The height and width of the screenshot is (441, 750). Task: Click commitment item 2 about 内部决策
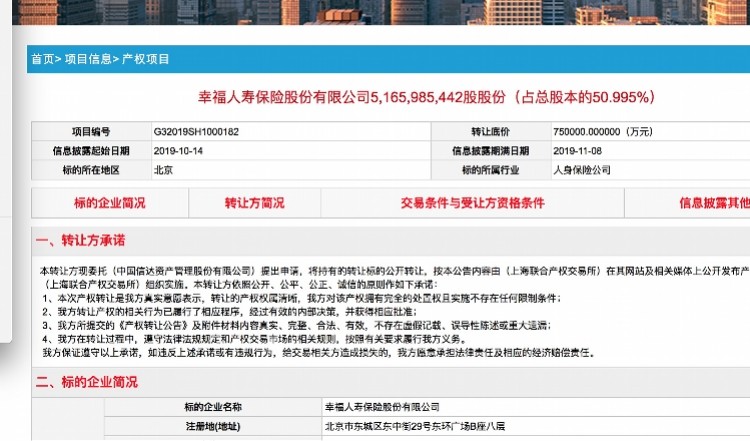(x=230, y=312)
